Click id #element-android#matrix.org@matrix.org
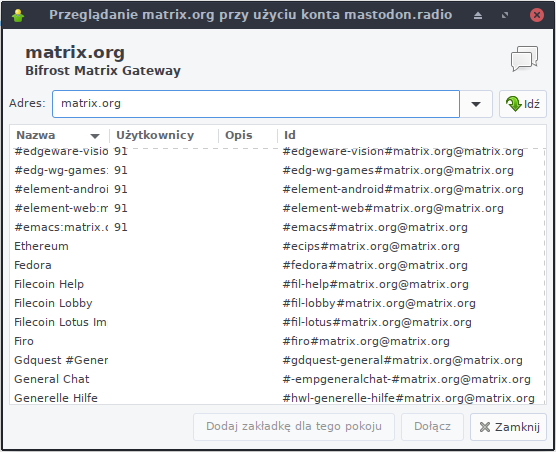 (x=403, y=189)
